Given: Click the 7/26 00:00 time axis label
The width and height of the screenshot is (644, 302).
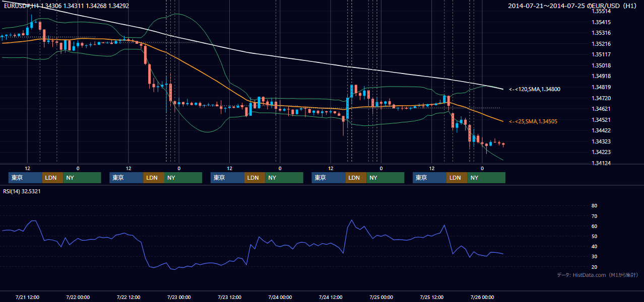Looking at the screenshot, I should point(482,297).
